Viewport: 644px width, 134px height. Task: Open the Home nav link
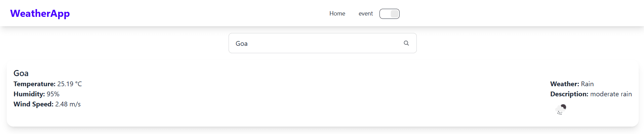click(337, 13)
